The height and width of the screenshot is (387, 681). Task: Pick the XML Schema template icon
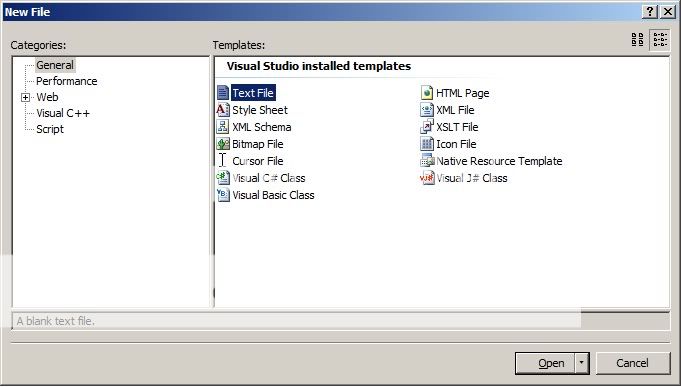223,127
